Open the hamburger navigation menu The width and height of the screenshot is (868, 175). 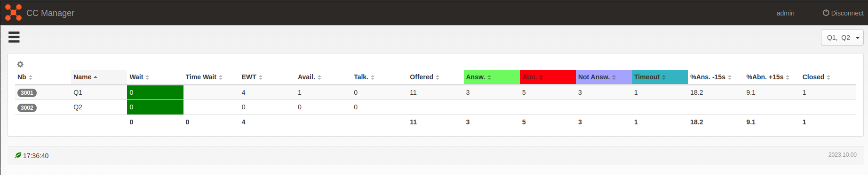tap(14, 37)
